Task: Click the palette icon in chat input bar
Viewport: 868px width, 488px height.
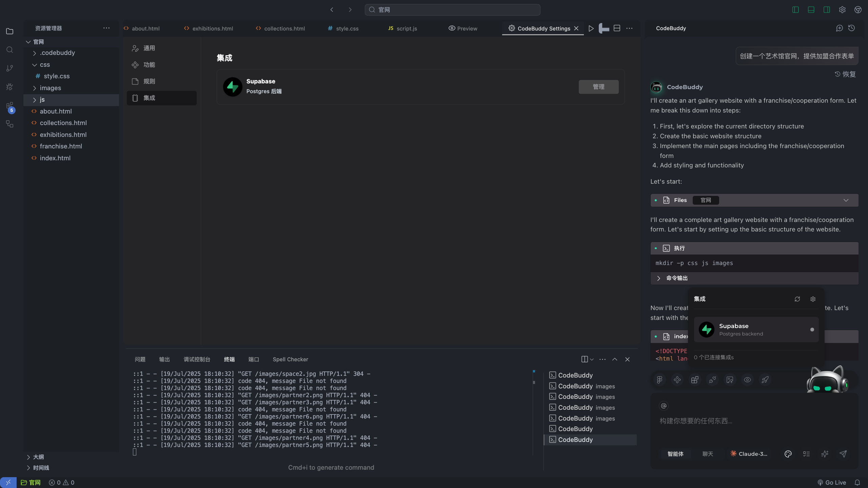Action: [x=788, y=454]
